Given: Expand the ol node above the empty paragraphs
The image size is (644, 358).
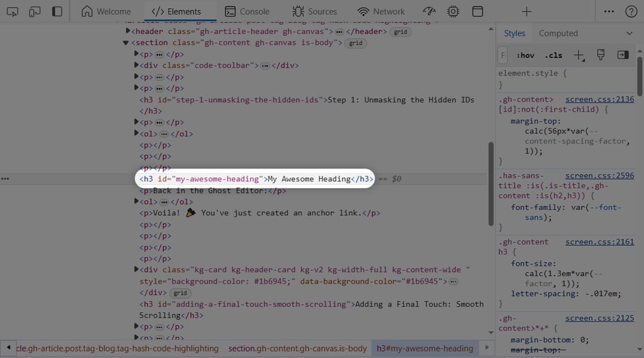Looking at the screenshot, I should [136, 133].
